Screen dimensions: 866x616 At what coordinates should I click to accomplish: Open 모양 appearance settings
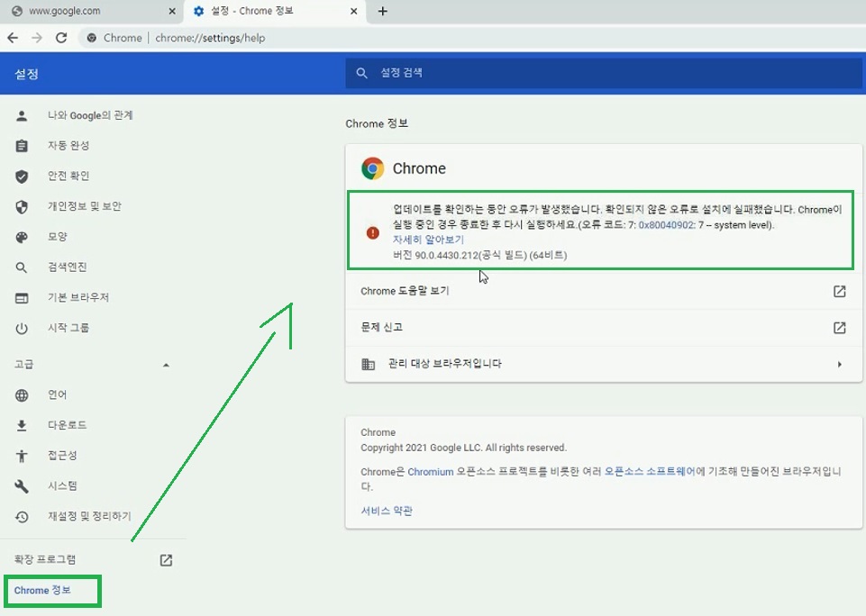(x=58, y=237)
